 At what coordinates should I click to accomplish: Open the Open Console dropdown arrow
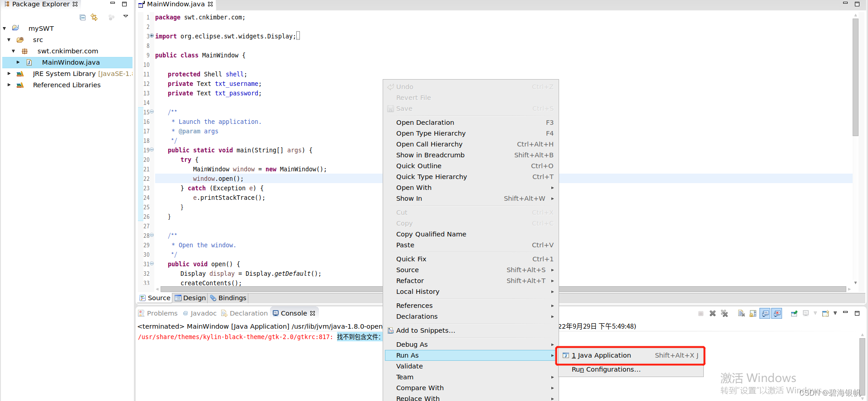click(x=835, y=313)
